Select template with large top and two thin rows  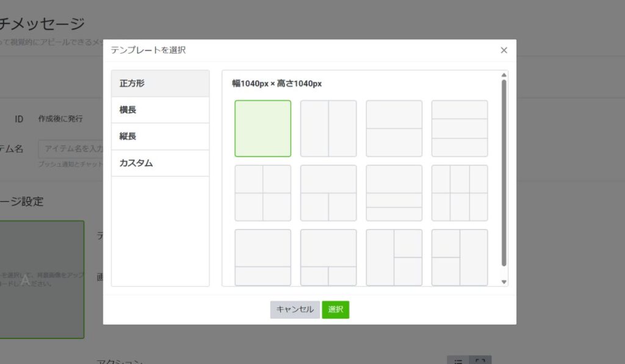(394, 193)
